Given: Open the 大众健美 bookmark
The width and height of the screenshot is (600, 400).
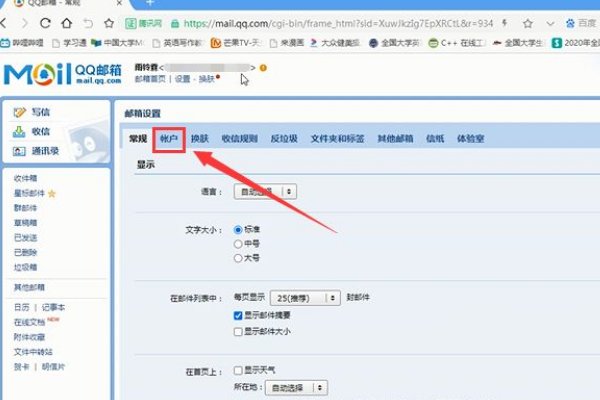Looking at the screenshot, I should 335,43.
